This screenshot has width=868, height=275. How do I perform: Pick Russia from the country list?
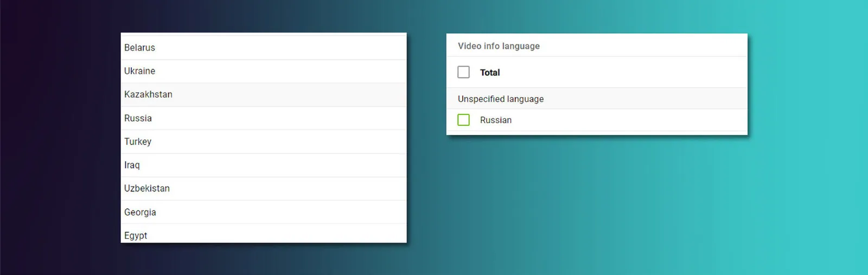tap(264, 118)
